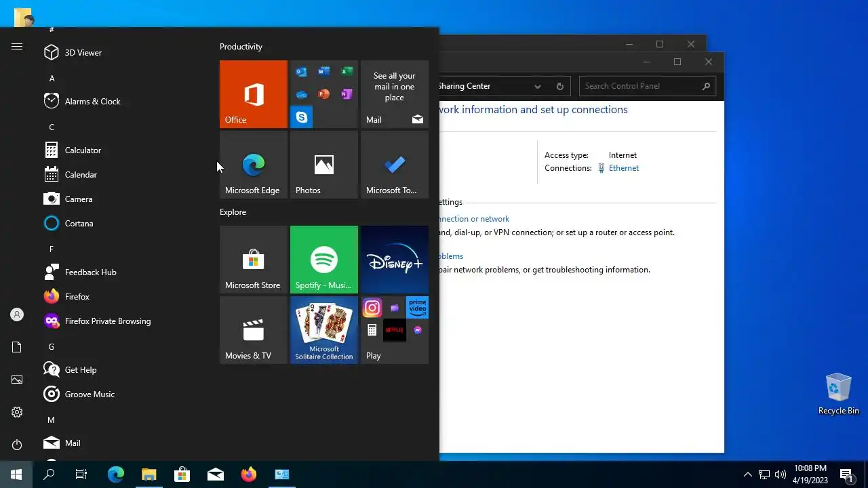Image resolution: width=868 pixels, height=488 pixels.
Task: Open File Explorer from the taskbar
Action: coord(149,474)
